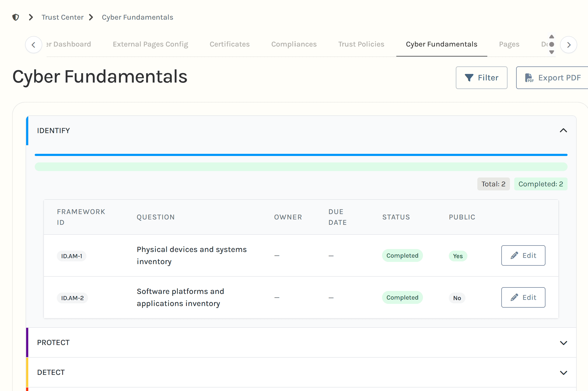Click the shield home icon in breadcrumb
This screenshot has height=391, width=588.
[x=16, y=17]
